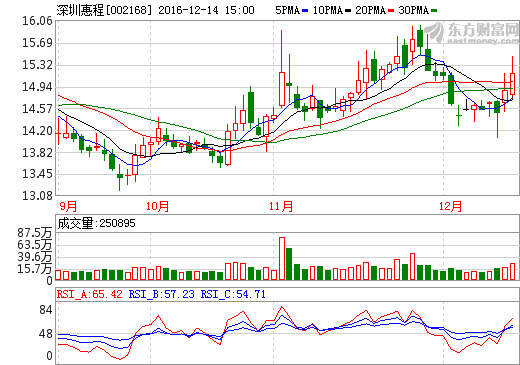
Task: Select the 30PMA legend label
Action: 414,10
